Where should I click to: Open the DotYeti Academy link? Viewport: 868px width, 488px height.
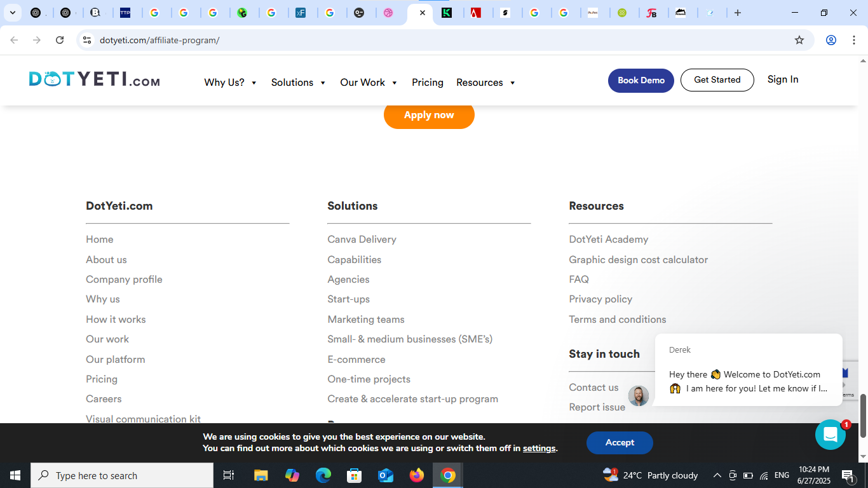click(x=609, y=240)
